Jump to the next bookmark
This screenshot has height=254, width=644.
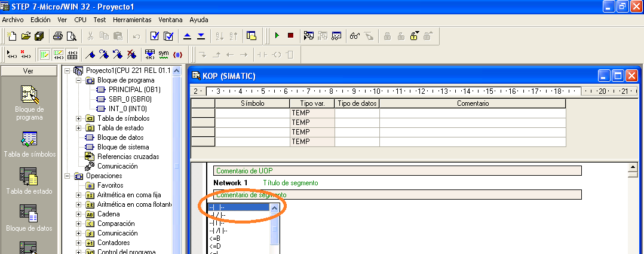[103, 54]
